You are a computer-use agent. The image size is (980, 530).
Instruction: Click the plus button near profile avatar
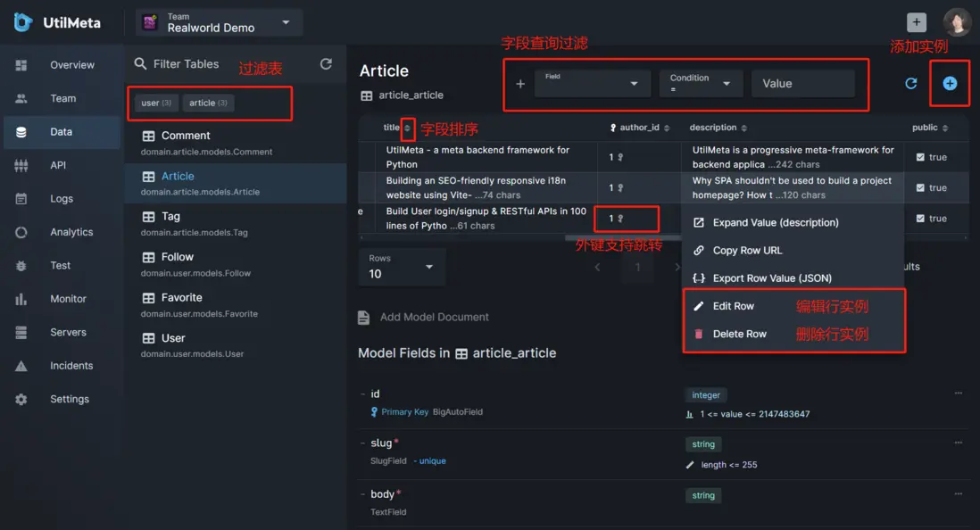click(917, 22)
